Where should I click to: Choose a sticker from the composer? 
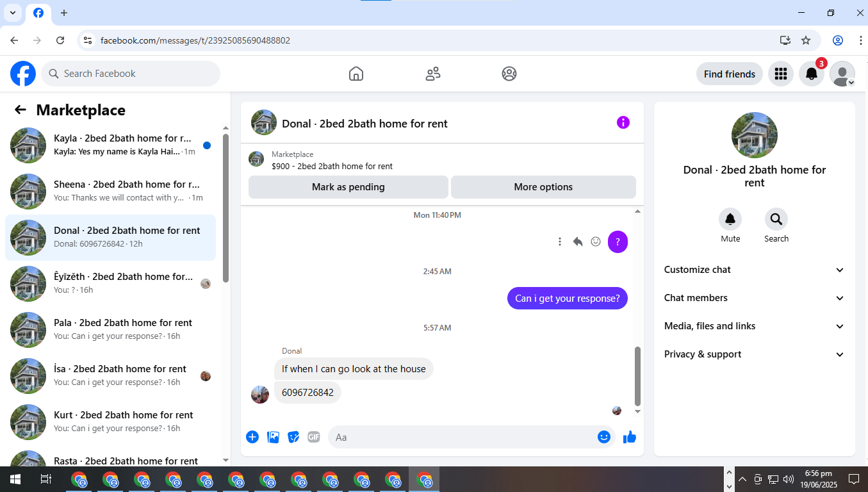pos(293,437)
